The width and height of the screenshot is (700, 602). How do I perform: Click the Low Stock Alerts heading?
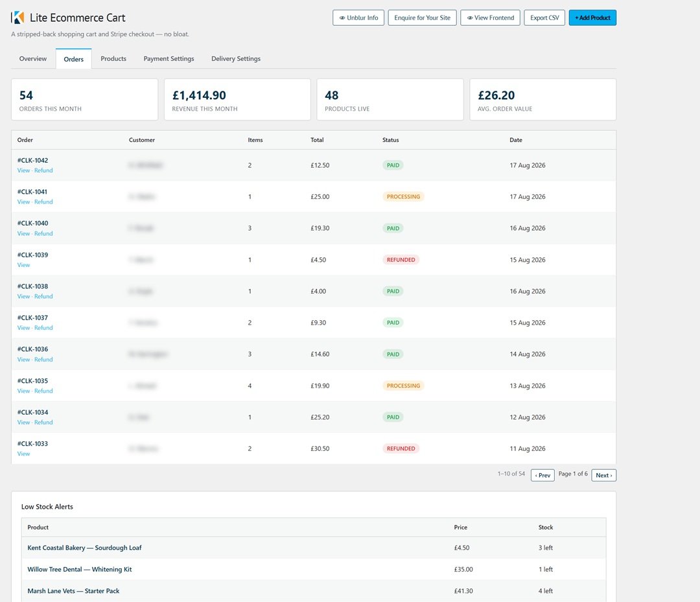click(x=47, y=507)
